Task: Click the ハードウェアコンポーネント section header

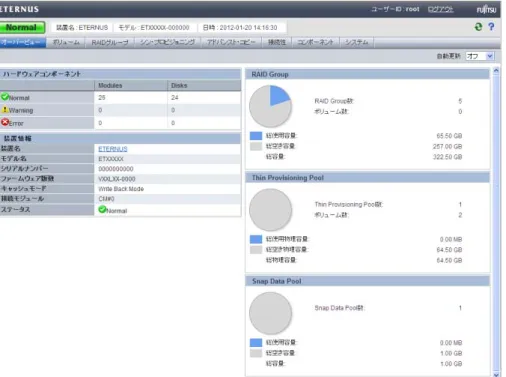Action: click(x=120, y=74)
